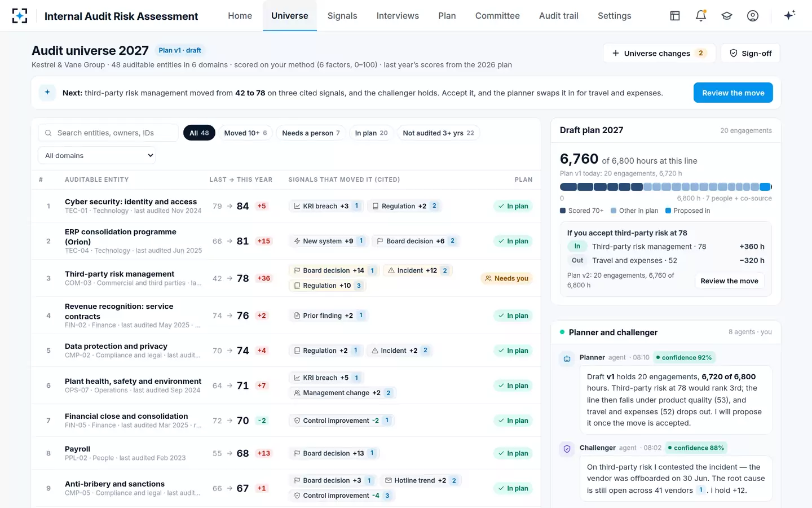
Task: Click the Planner 'confidence 92%' badge
Action: [683, 357]
